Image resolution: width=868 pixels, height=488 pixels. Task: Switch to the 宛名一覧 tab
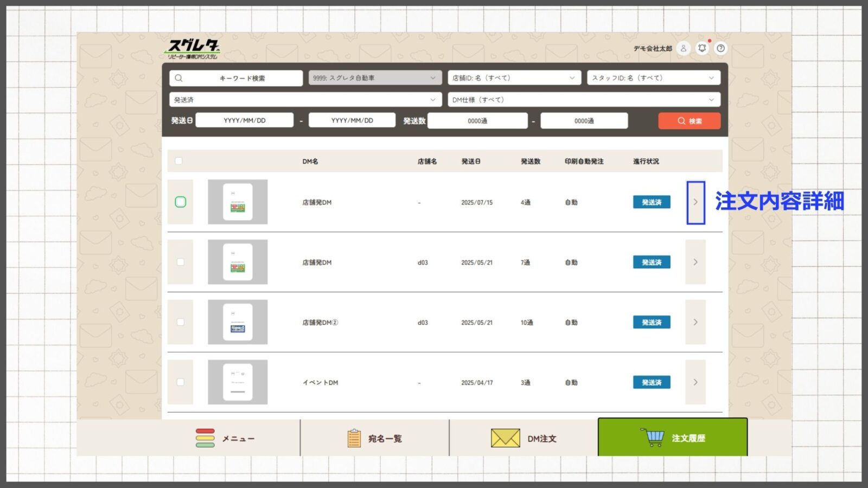point(375,438)
